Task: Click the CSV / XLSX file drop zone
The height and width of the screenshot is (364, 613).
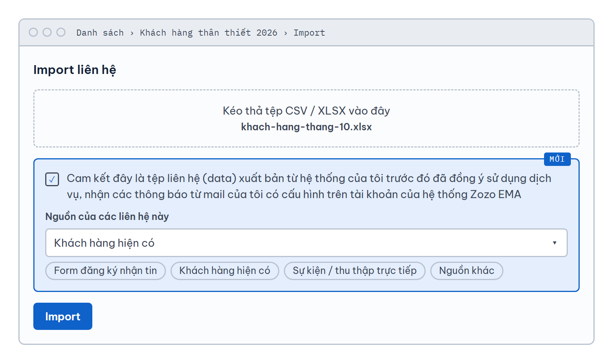Action: [x=306, y=118]
